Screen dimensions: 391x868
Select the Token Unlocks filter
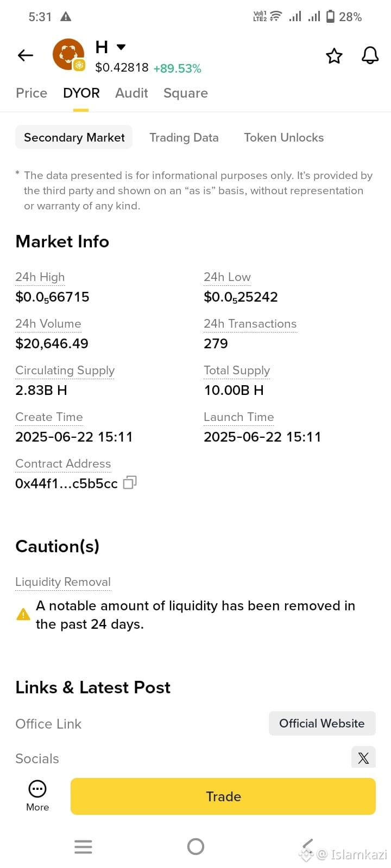[284, 138]
